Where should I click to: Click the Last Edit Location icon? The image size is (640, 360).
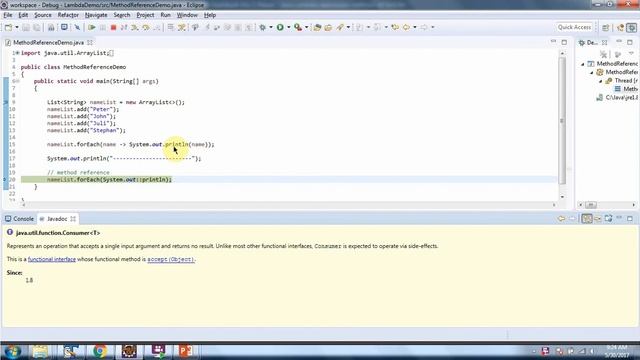tap(395, 27)
